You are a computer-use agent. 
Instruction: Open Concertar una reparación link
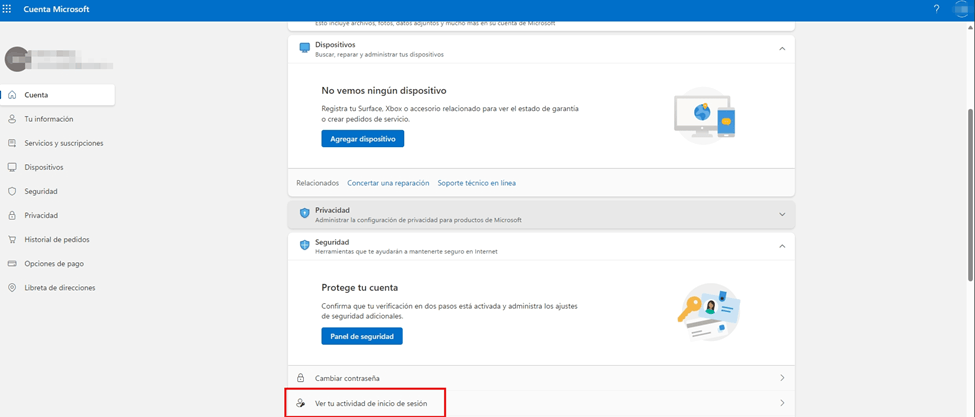[x=388, y=183]
